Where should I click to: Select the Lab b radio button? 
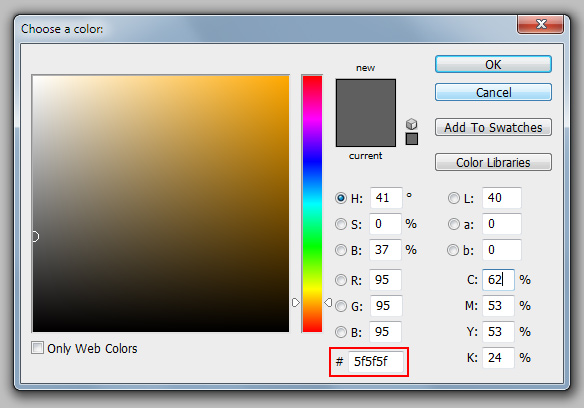point(453,250)
